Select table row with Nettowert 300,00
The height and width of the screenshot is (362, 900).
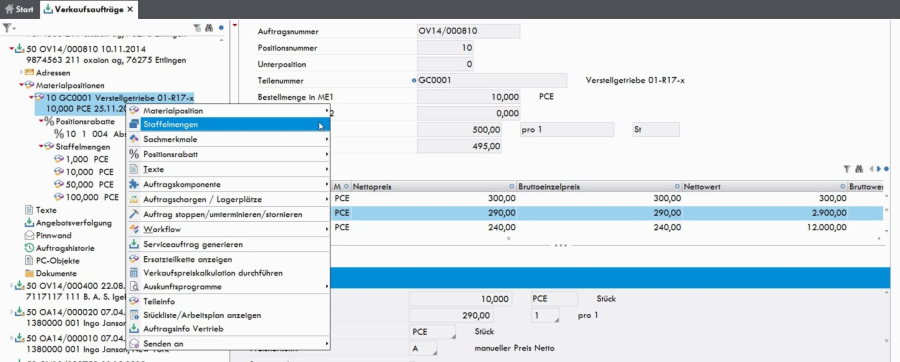(x=607, y=198)
